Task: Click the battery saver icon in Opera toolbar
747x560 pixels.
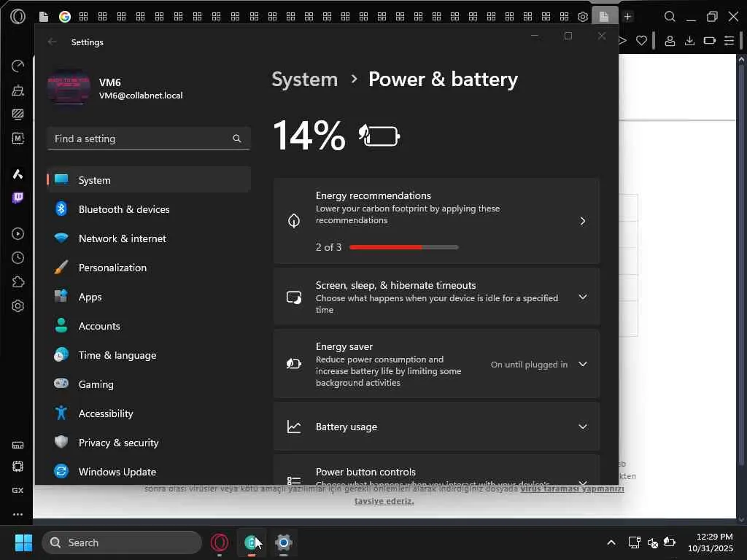Action: point(709,41)
